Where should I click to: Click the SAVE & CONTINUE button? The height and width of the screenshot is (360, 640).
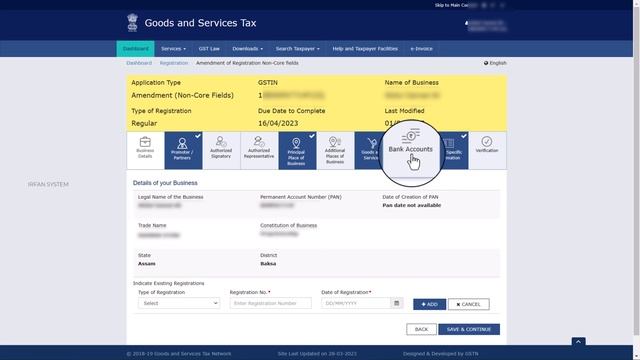coord(469,329)
